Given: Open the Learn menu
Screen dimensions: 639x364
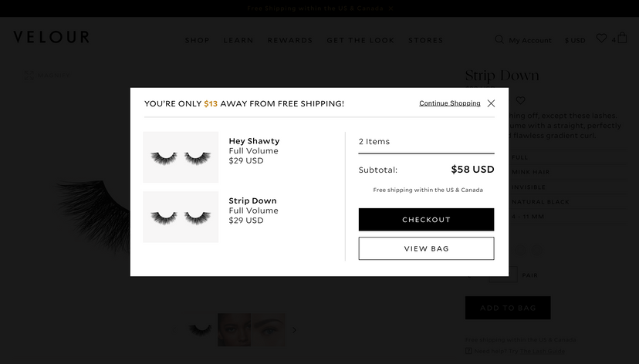Looking at the screenshot, I should pos(238,40).
